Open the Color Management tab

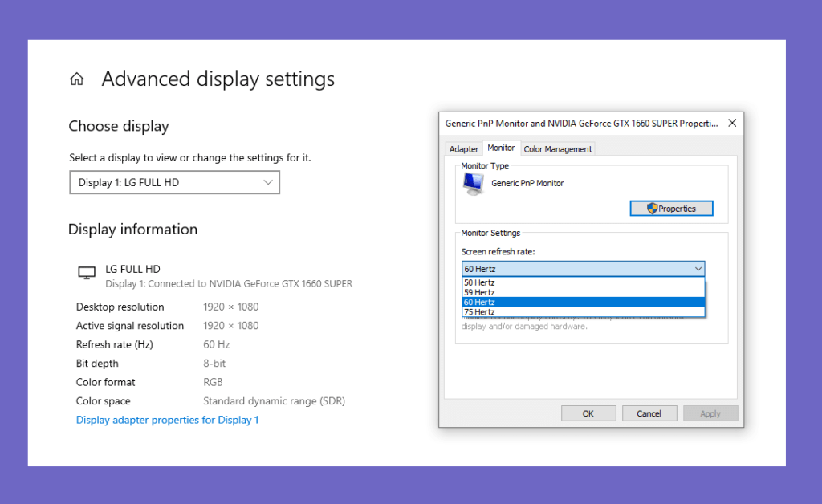click(558, 149)
